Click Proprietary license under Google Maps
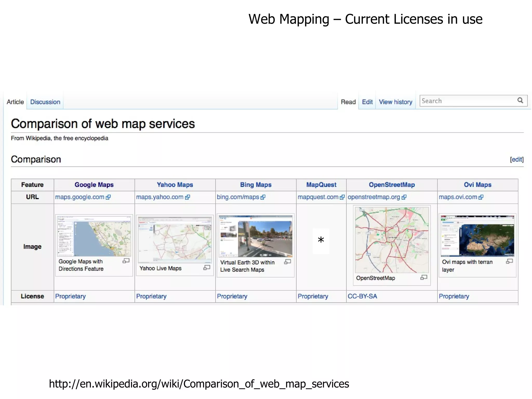Screen dimensions: 532x399 point(70,296)
